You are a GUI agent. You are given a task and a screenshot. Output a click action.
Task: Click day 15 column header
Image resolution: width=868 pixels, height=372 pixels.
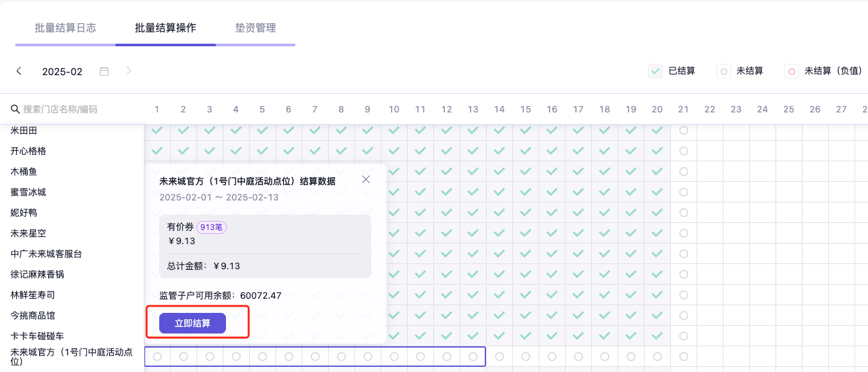tap(526, 109)
